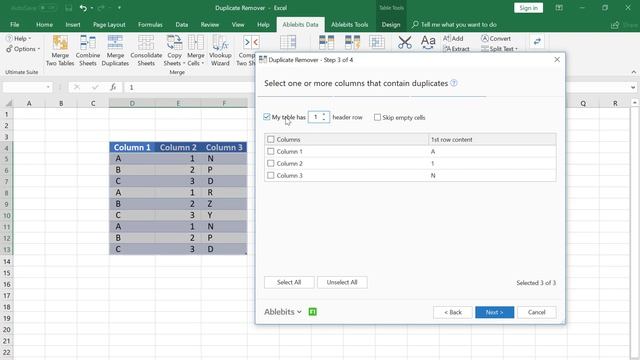The image size is (640, 360).
Task: Increase header row count with spinner up
Action: [x=324, y=115]
